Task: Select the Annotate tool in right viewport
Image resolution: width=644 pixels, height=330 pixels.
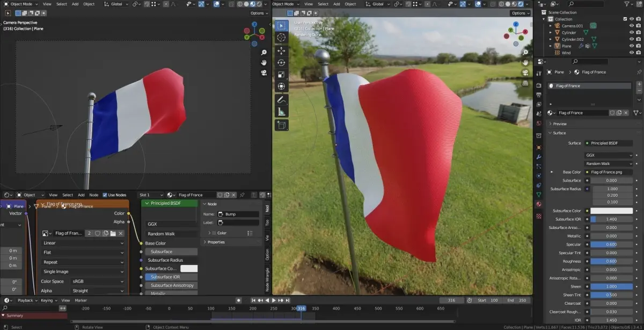Action: click(282, 100)
